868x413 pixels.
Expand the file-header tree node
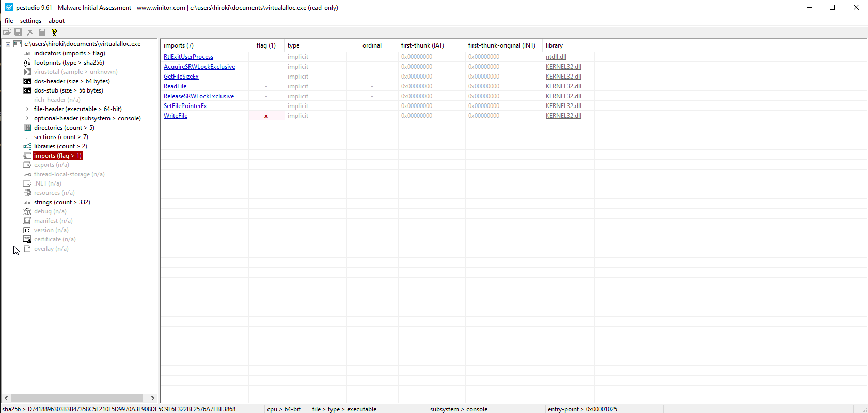(x=27, y=109)
